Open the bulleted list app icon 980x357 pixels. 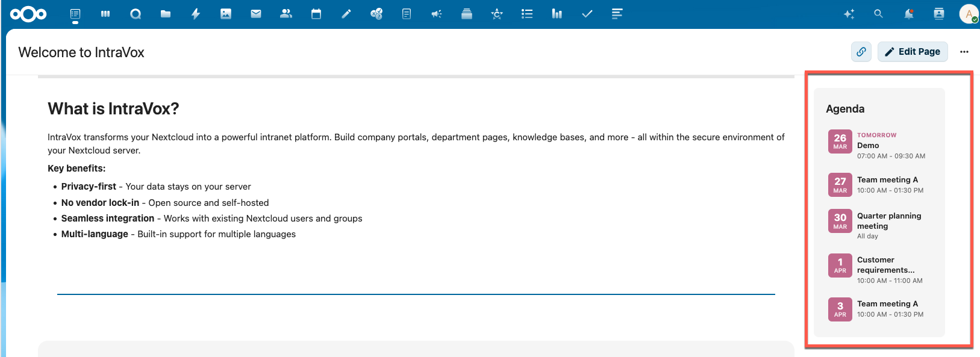[527, 14]
